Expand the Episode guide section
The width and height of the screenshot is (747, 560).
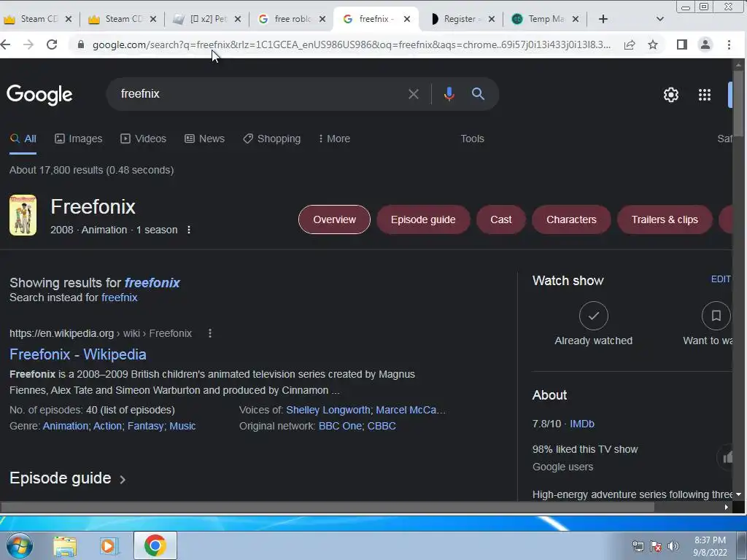coord(68,478)
